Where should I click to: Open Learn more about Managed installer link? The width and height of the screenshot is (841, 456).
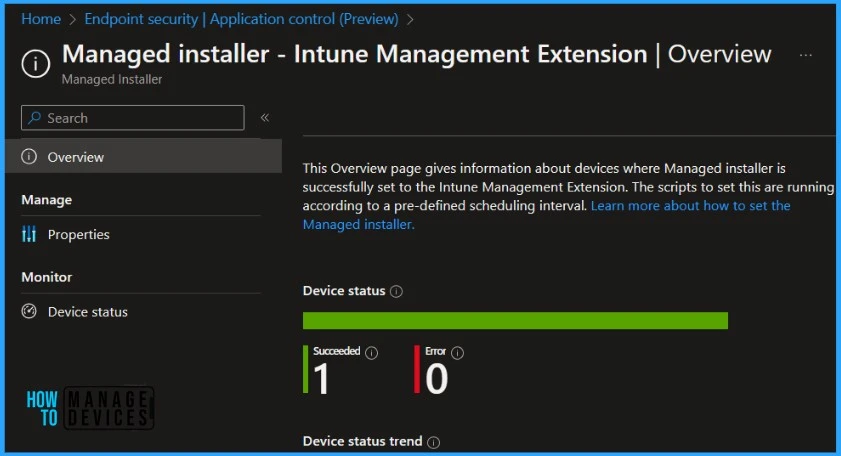click(546, 215)
